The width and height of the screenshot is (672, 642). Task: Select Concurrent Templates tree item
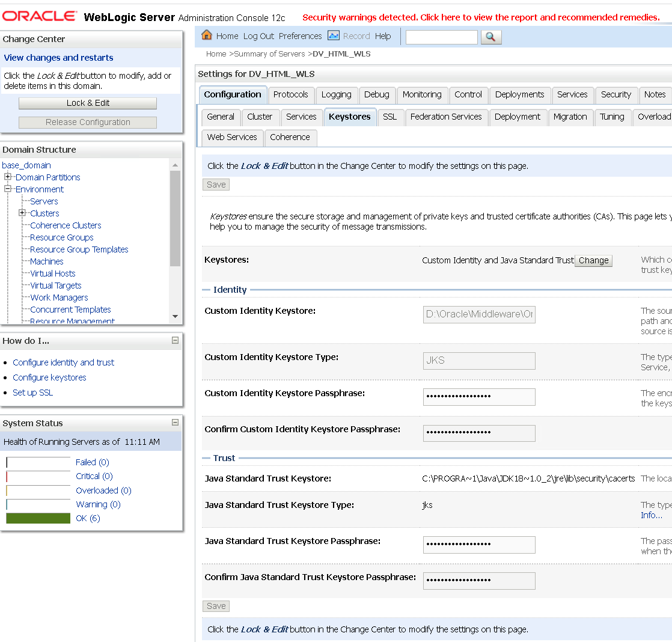click(x=70, y=310)
